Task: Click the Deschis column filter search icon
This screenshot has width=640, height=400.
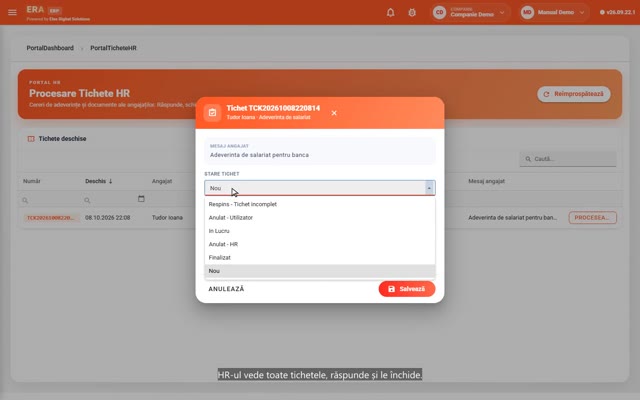Action: click(87, 200)
